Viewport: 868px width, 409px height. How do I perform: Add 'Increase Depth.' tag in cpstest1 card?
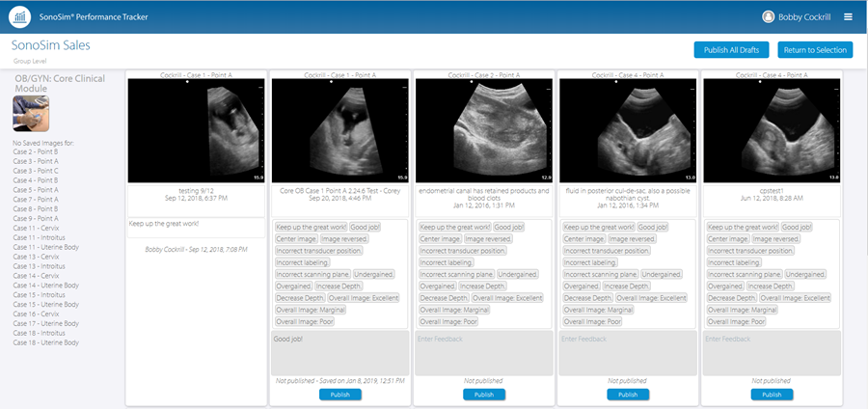pyautogui.click(x=771, y=286)
